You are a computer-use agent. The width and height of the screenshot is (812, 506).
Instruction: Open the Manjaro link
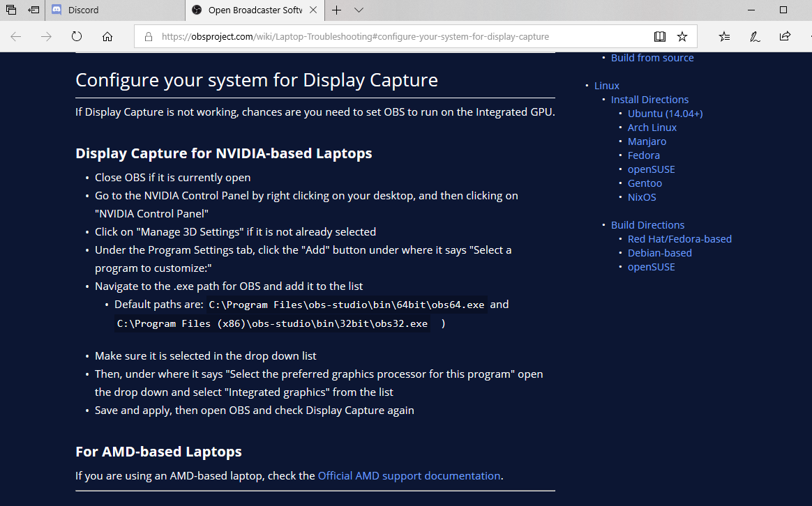coord(647,141)
